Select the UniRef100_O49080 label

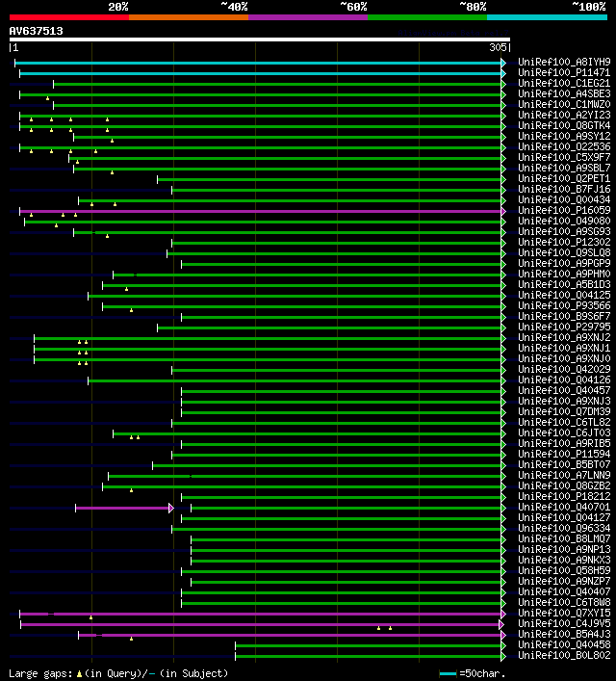tap(564, 221)
